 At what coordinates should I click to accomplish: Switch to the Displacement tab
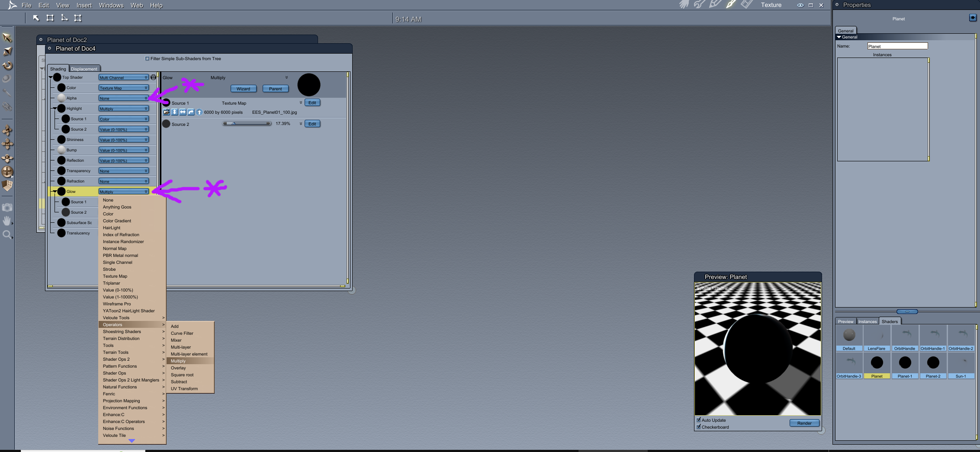coord(84,69)
